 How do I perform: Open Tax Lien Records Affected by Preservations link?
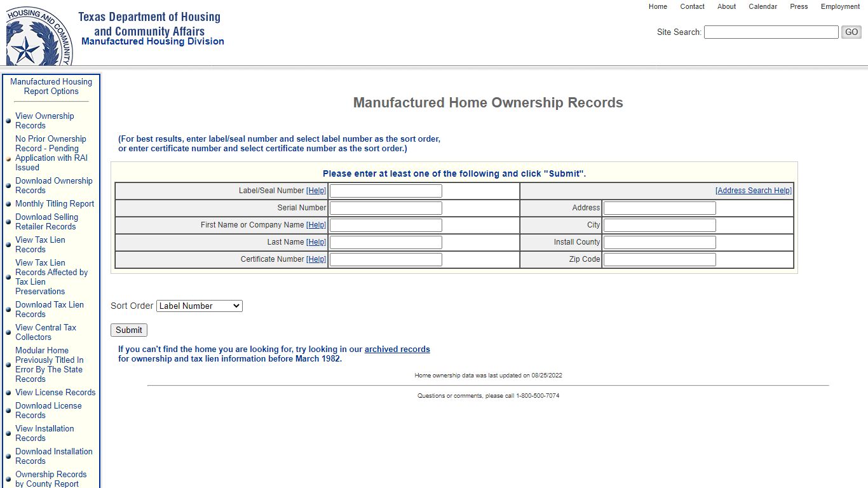(51, 277)
